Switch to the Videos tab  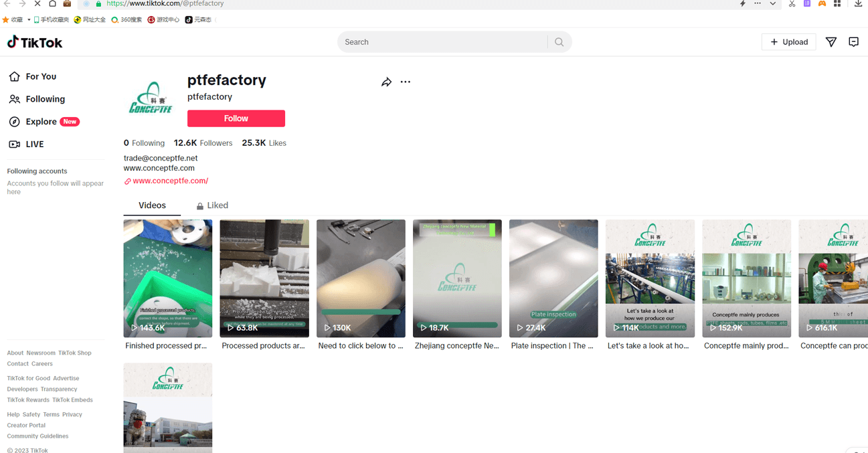click(152, 205)
